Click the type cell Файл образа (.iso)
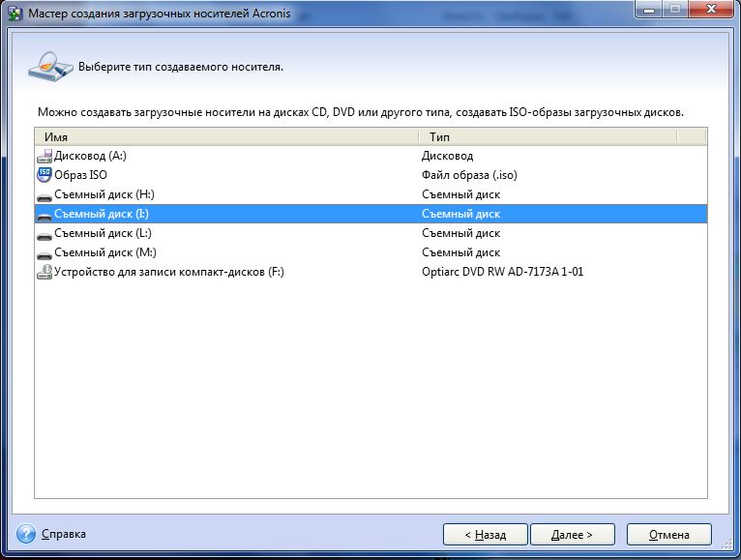The width and height of the screenshot is (741, 560). (x=469, y=175)
